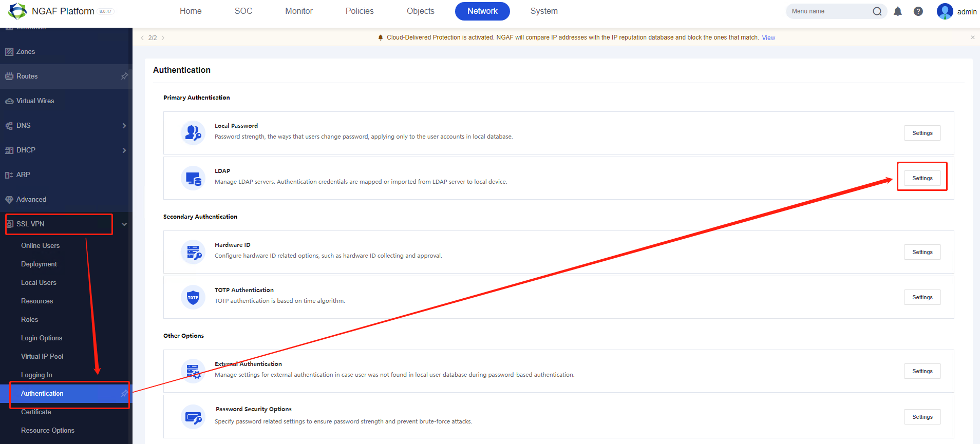Click the DHCP sidebar icon
The height and width of the screenshot is (444, 980).
[x=9, y=150]
